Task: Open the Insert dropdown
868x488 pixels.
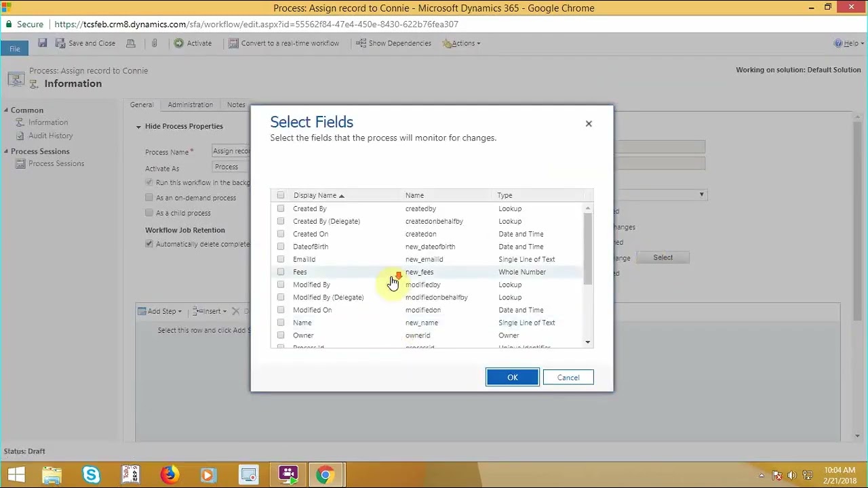Action: coord(210,311)
